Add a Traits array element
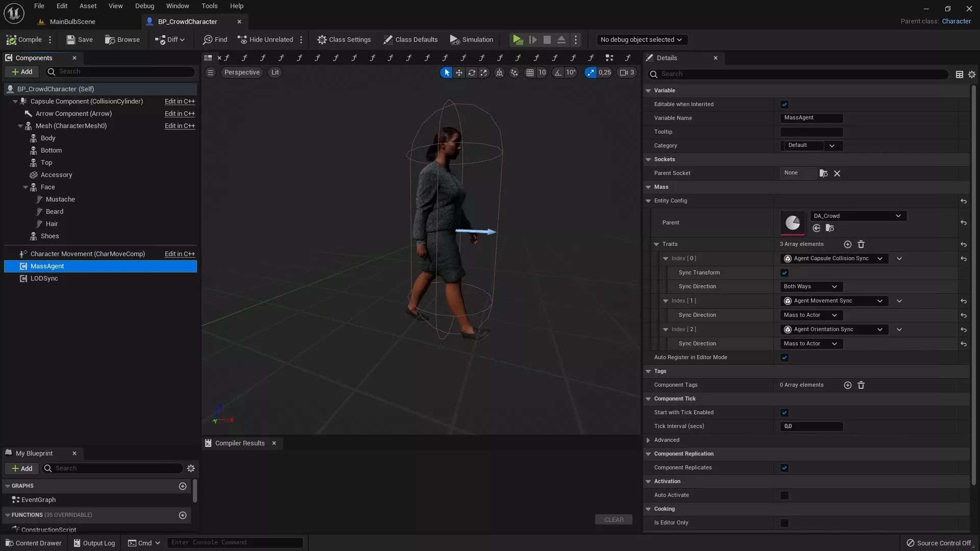Image resolution: width=980 pixels, height=551 pixels. pos(847,244)
